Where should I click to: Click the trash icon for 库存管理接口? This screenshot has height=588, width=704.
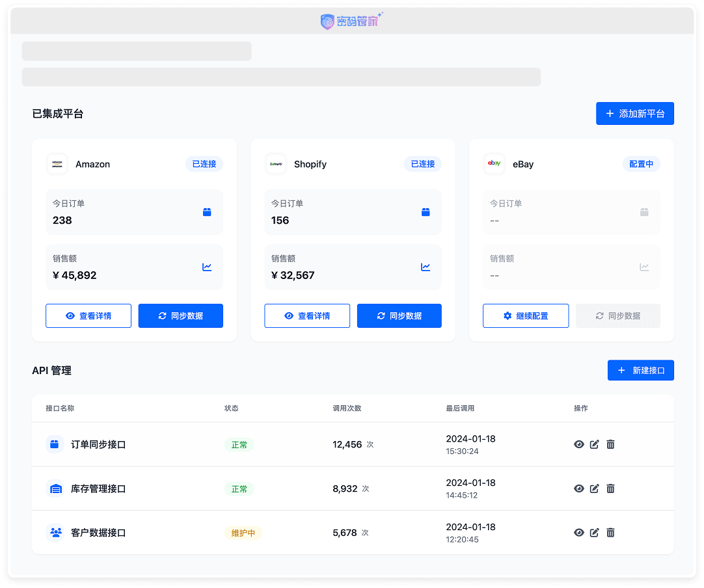tap(610, 488)
